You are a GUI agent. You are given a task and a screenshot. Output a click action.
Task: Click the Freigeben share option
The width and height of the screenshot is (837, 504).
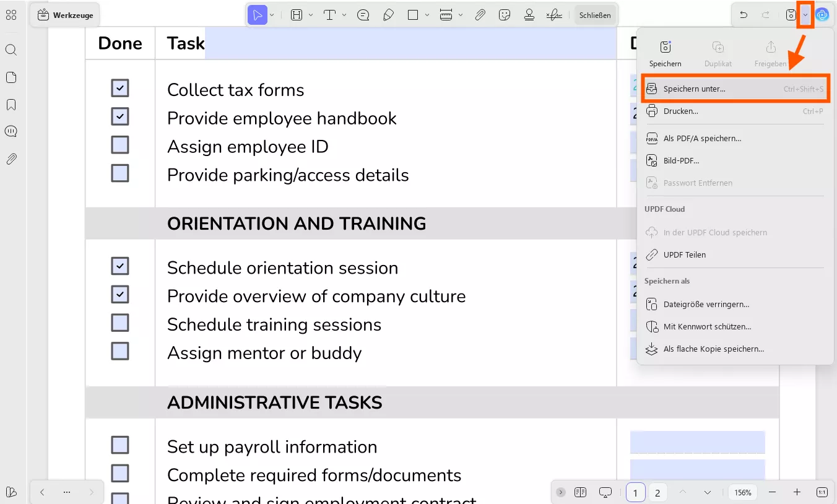[x=771, y=54]
